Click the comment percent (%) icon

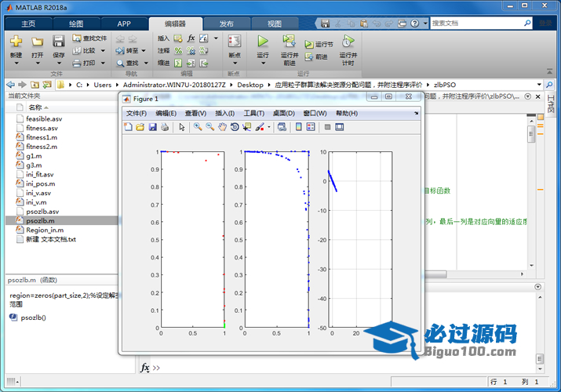tap(178, 51)
